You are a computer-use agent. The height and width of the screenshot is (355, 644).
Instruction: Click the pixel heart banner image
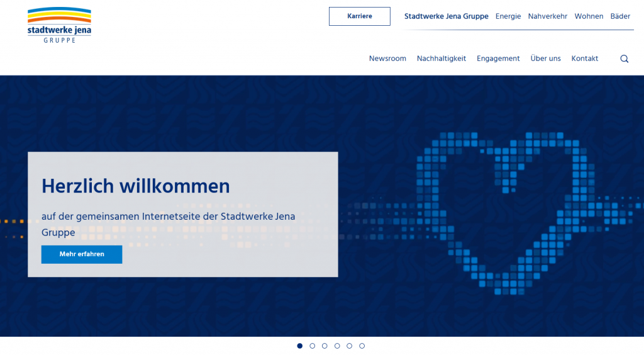[505, 213]
